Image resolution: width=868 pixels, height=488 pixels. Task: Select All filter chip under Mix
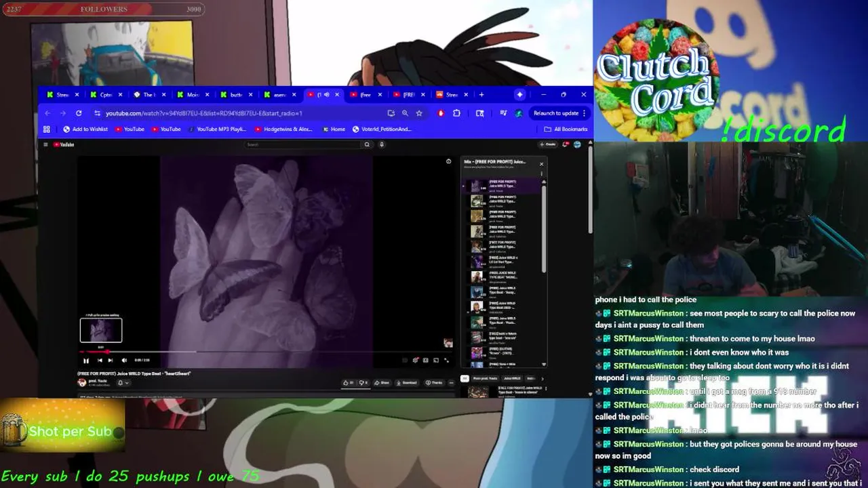pos(465,378)
